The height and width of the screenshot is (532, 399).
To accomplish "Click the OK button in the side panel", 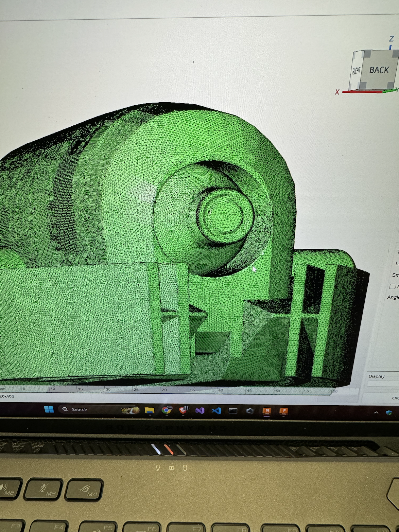I will pos(395,398).
